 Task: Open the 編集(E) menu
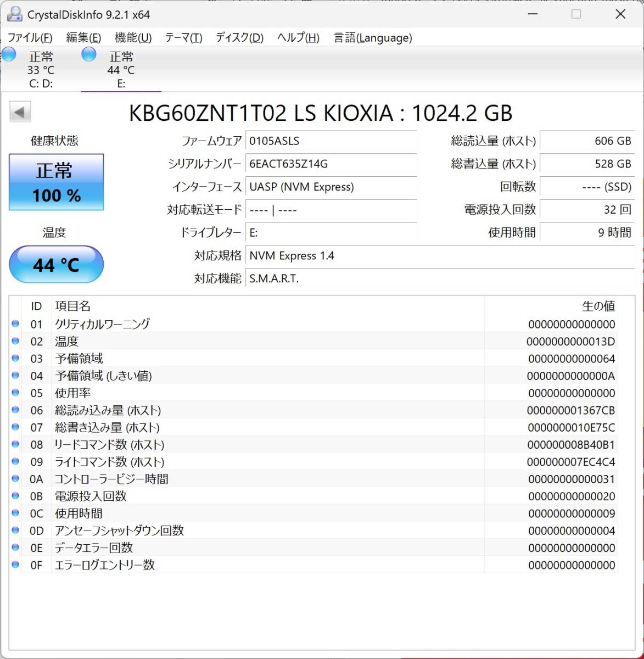click(83, 37)
